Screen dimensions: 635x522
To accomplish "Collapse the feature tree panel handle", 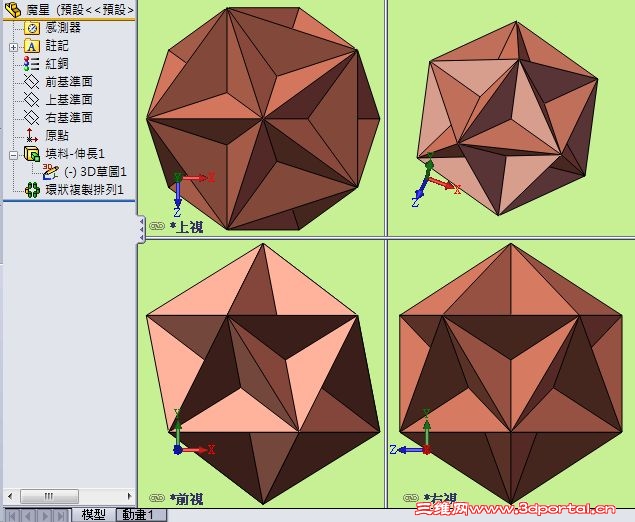I will coord(141,229).
